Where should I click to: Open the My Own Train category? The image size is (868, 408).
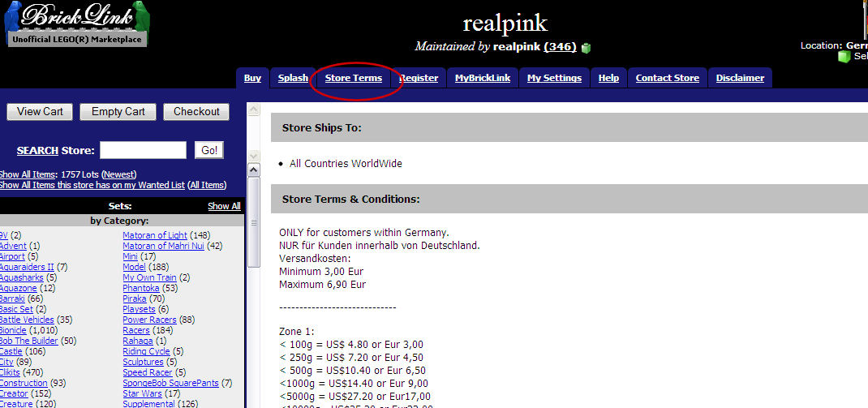(149, 277)
